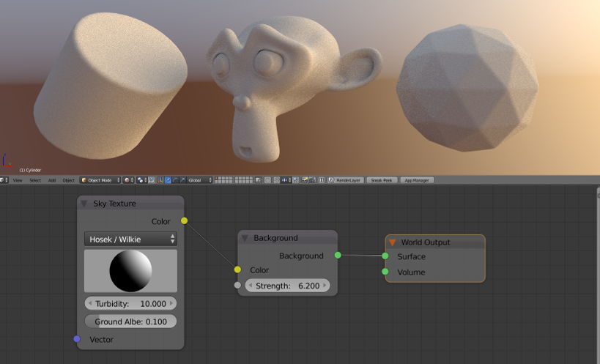Toggle the snap magnet icon
This screenshot has height=364, width=600.
pyautogui.click(x=277, y=180)
